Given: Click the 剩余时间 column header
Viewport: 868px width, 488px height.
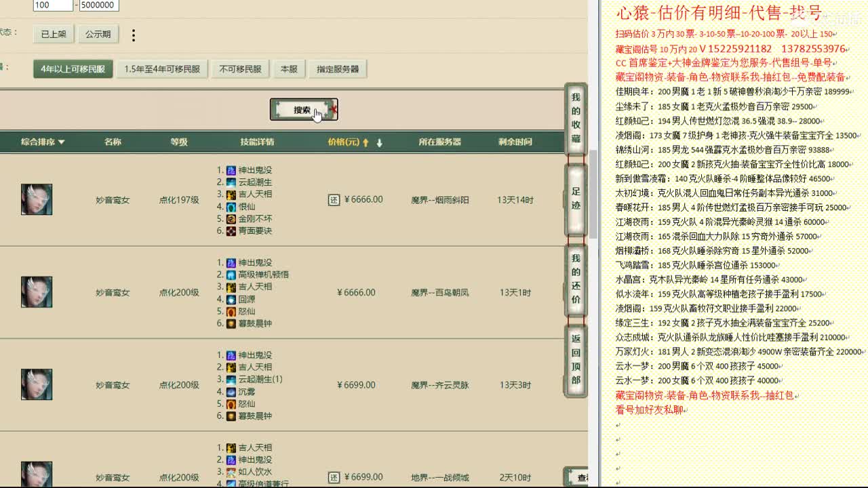Looking at the screenshot, I should click(515, 142).
